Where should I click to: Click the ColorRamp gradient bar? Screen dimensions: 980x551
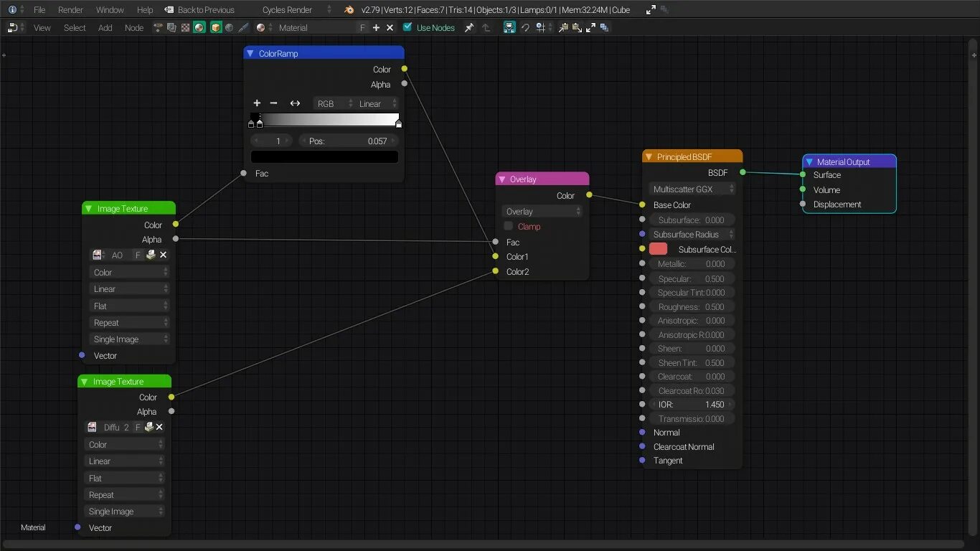point(324,119)
